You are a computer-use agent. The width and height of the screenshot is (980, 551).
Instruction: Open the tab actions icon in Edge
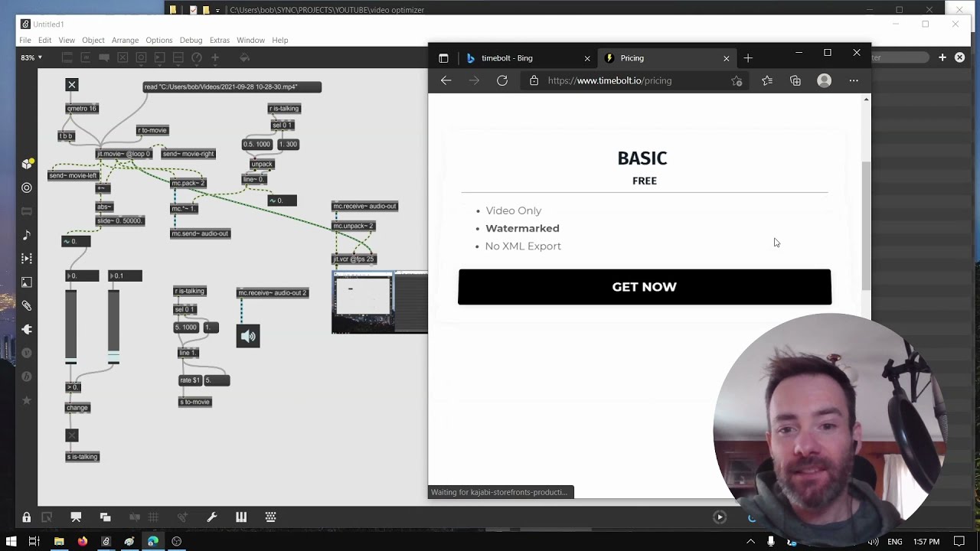coord(443,58)
